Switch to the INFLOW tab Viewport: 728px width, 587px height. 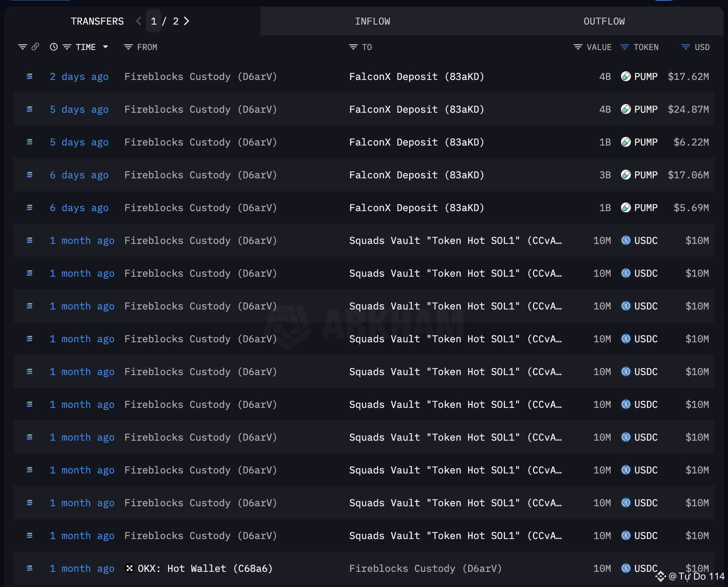click(x=373, y=21)
